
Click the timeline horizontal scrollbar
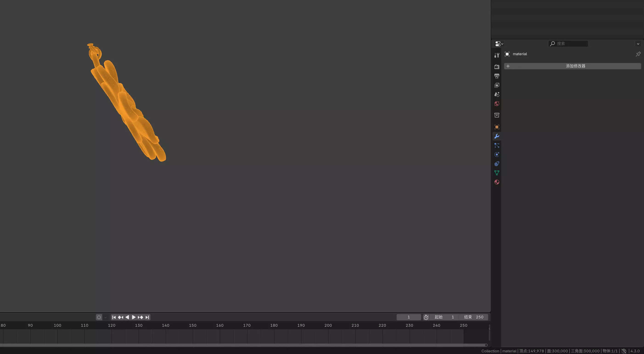tap(242, 345)
